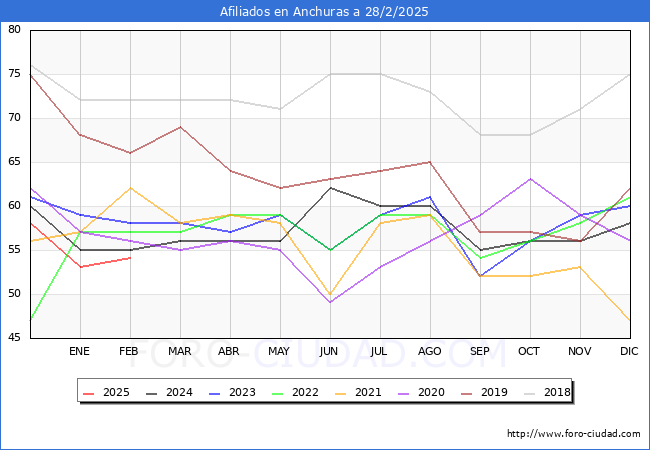Click the JUL month axis label
The width and height of the screenshot is (650, 450).
(x=379, y=351)
